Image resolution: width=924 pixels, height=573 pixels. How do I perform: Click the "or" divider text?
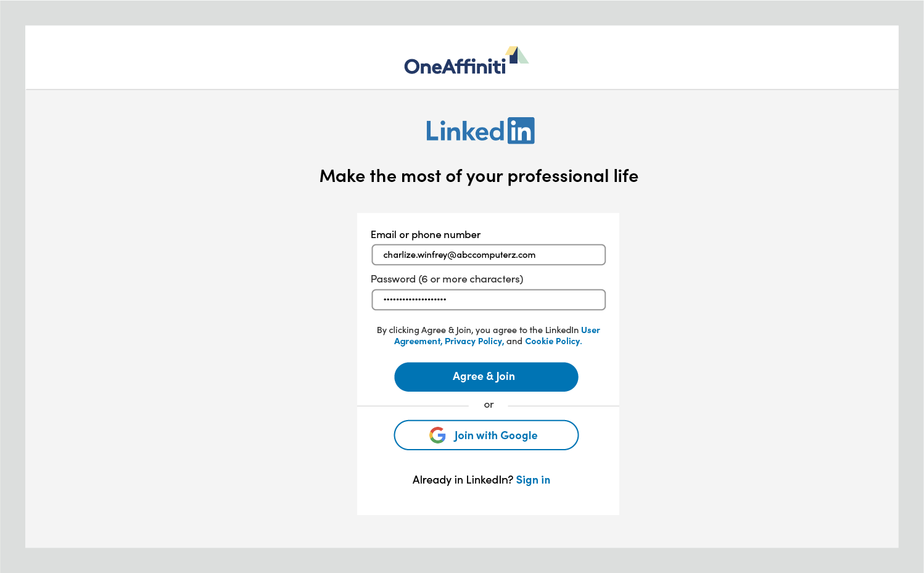click(489, 405)
